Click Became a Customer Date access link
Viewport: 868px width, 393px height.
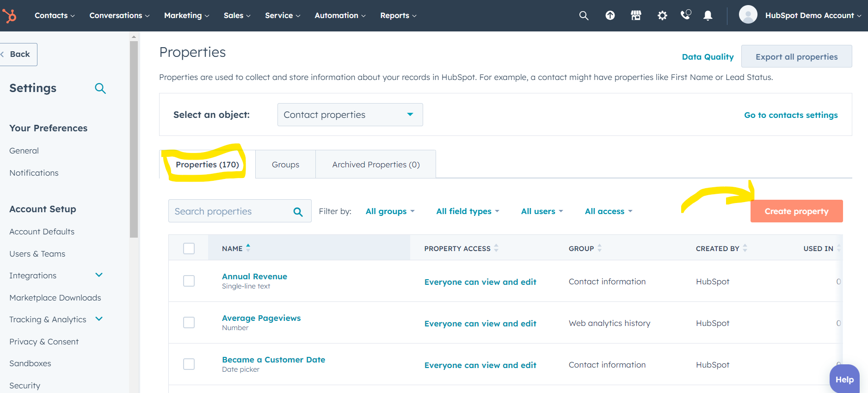point(480,365)
